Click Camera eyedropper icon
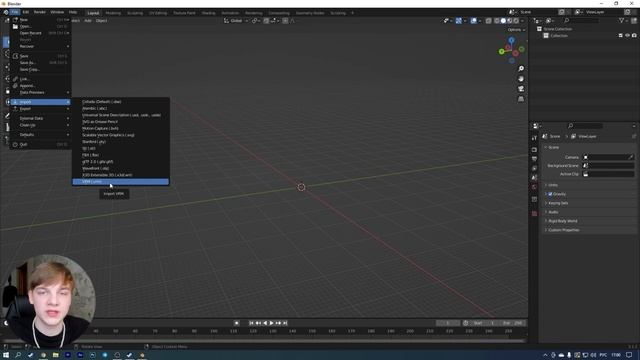Image resolution: width=640 pixels, height=360 pixels. click(x=631, y=157)
